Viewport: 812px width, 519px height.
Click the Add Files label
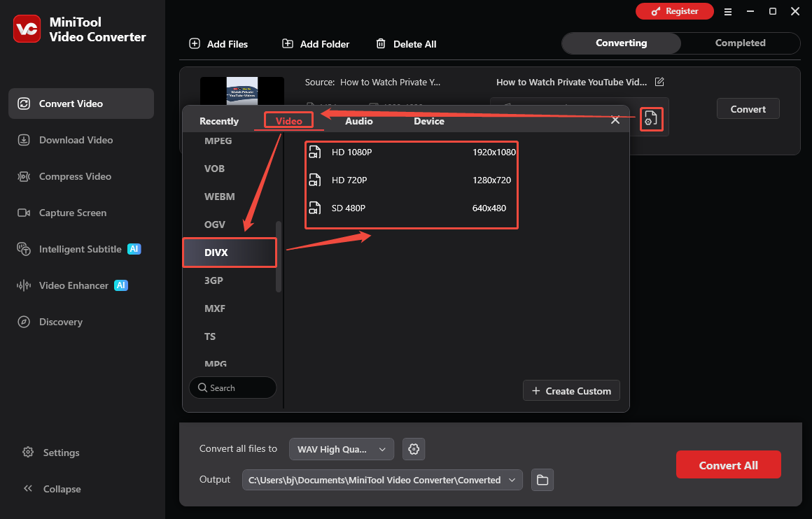point(227,44)
